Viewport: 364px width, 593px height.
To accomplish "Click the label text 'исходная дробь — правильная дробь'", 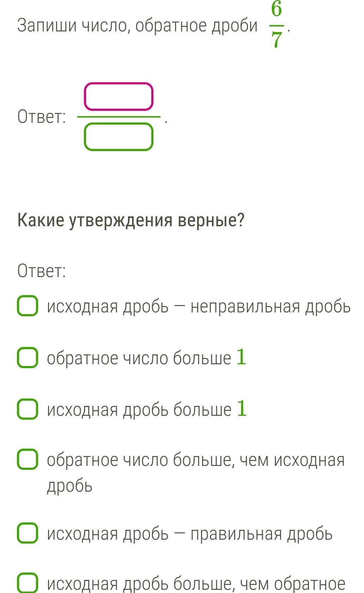I will (x=190, y=534).
